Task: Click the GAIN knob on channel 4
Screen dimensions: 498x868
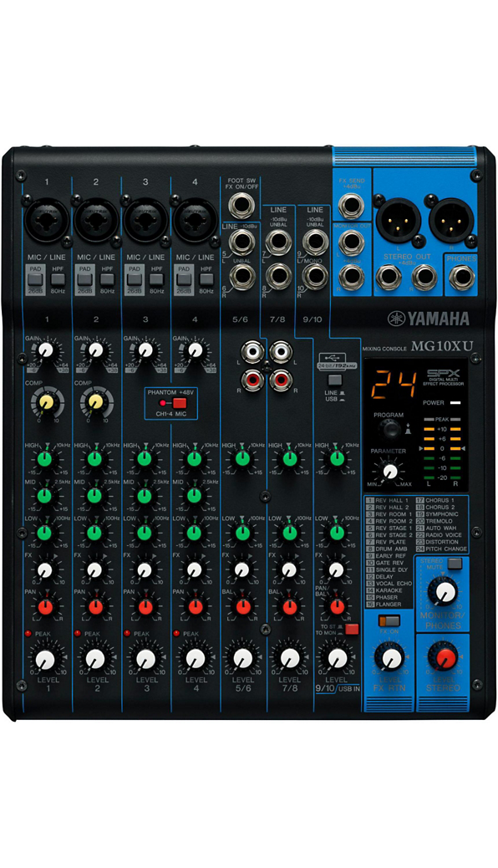Action: click(195, 350)
